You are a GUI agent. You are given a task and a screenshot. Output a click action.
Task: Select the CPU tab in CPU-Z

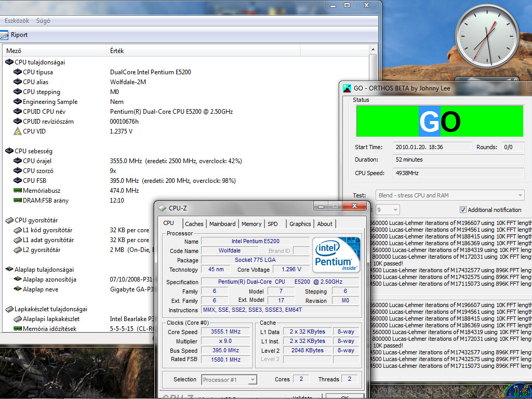coord(169,223)
